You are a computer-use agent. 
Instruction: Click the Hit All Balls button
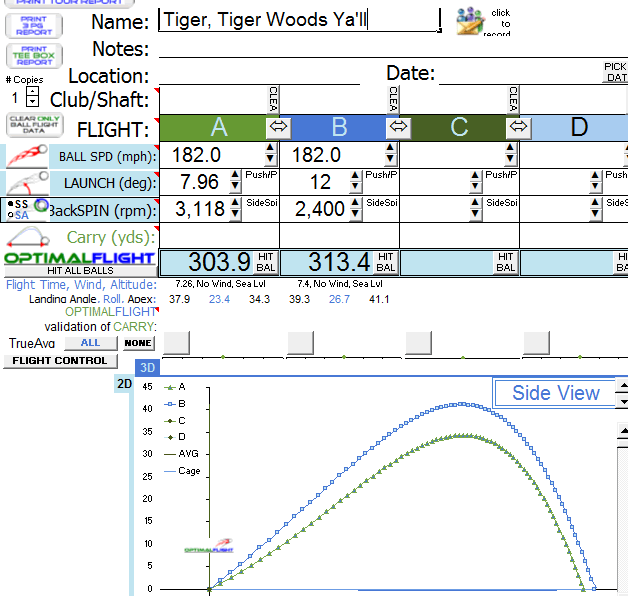tap(81, 271)
